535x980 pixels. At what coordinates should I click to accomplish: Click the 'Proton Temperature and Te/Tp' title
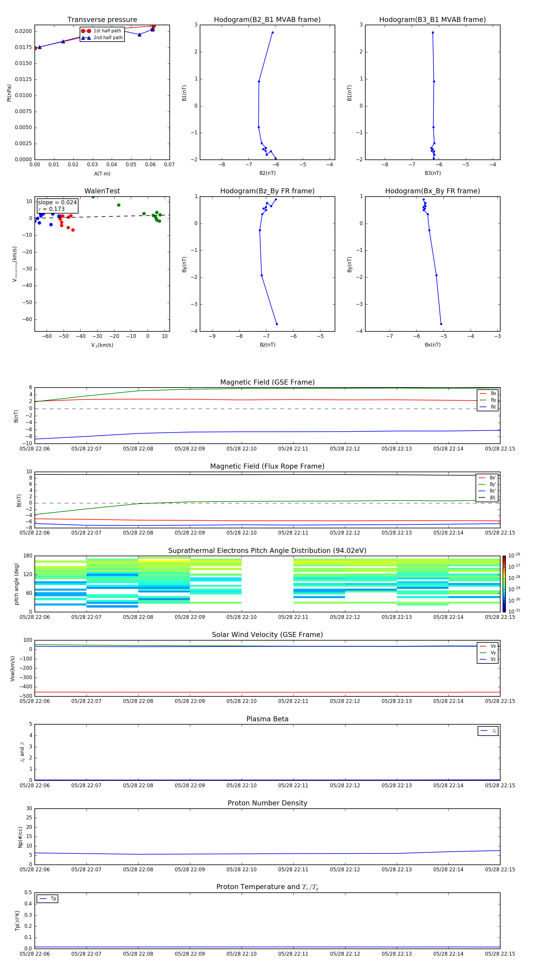(x=267, y=887)
